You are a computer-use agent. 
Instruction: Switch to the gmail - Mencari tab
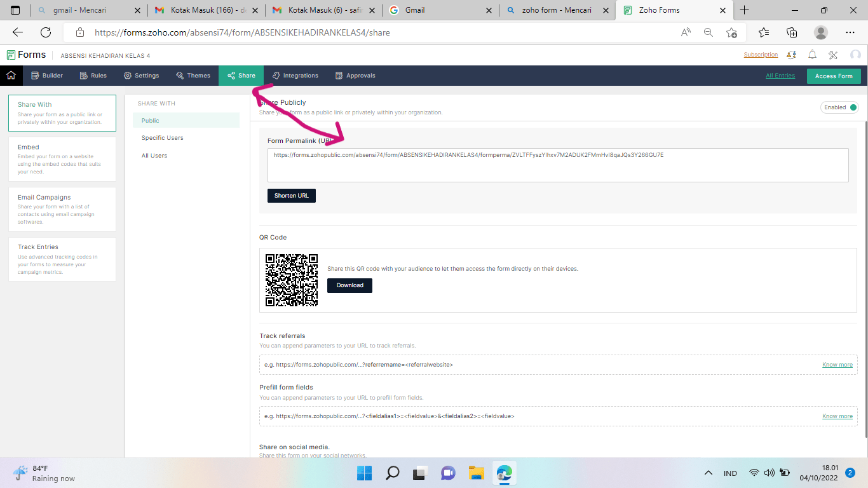coord(89,10)
